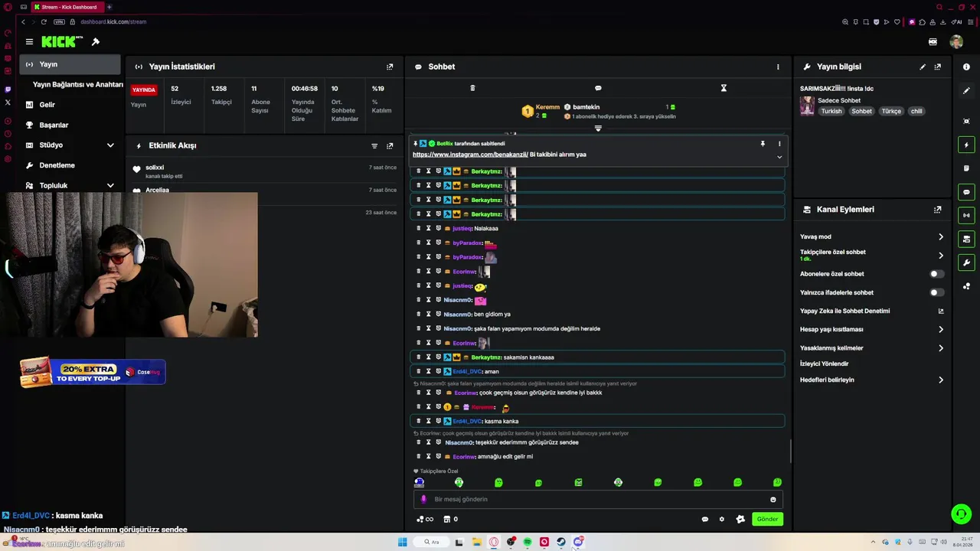Toggle Abonelere özel sohbet switch
Image resolution: width=980 pixels, height=551 pixels.
[x=936, y=274]
